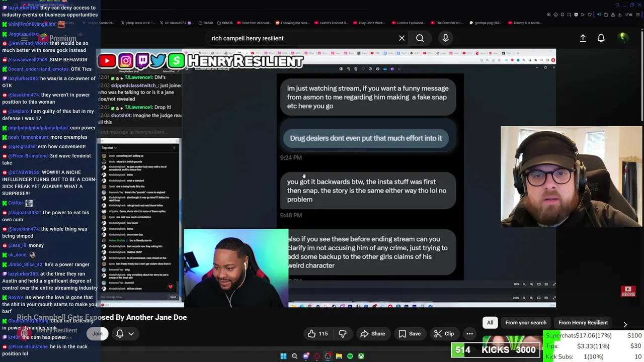The height and width of the screenshot is (362, 644).
Task: Open the 'Following the rece...' bookmark
Action: pos(292,23)
